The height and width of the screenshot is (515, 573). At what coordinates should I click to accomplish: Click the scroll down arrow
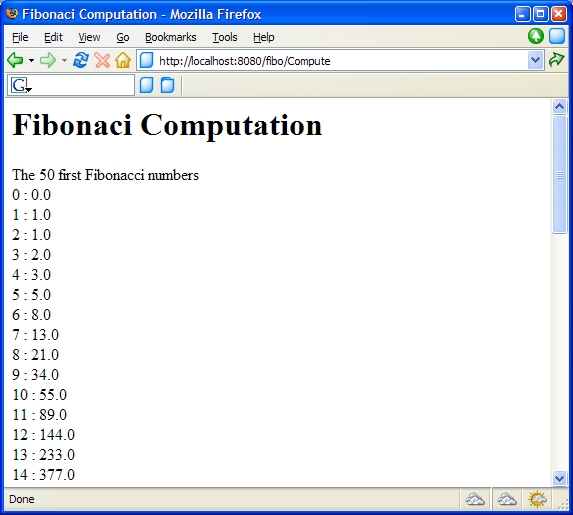pyautogui.click(x=559, y=478)
